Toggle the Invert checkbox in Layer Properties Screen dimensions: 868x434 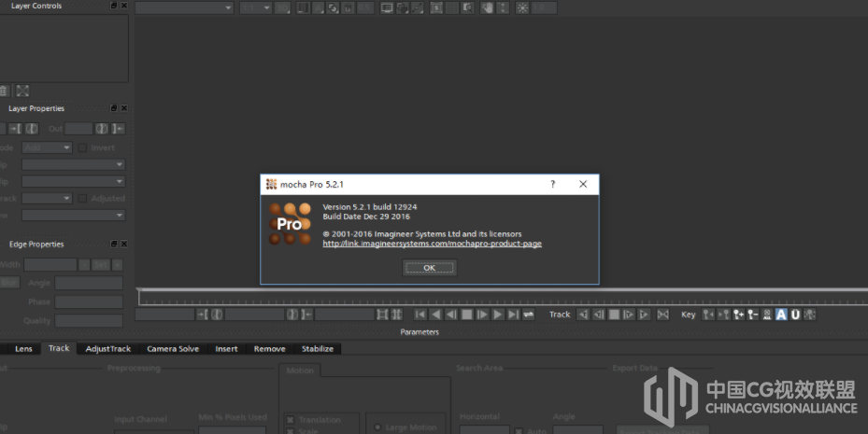(x=82, y=147)
